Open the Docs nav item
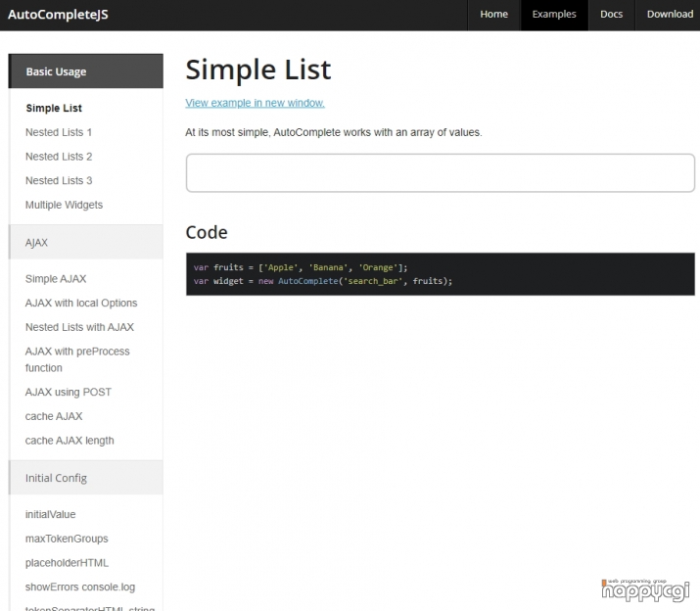 (x=611, y=15)
